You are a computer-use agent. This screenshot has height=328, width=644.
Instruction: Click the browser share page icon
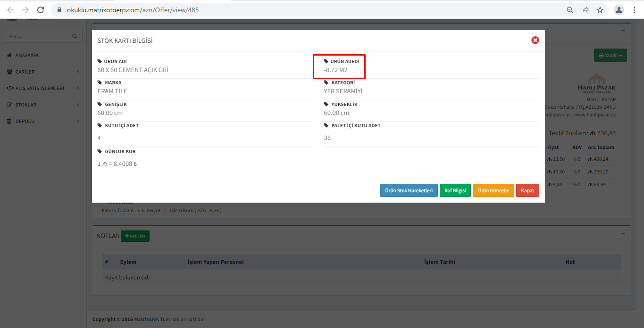(x=585, y=10)
